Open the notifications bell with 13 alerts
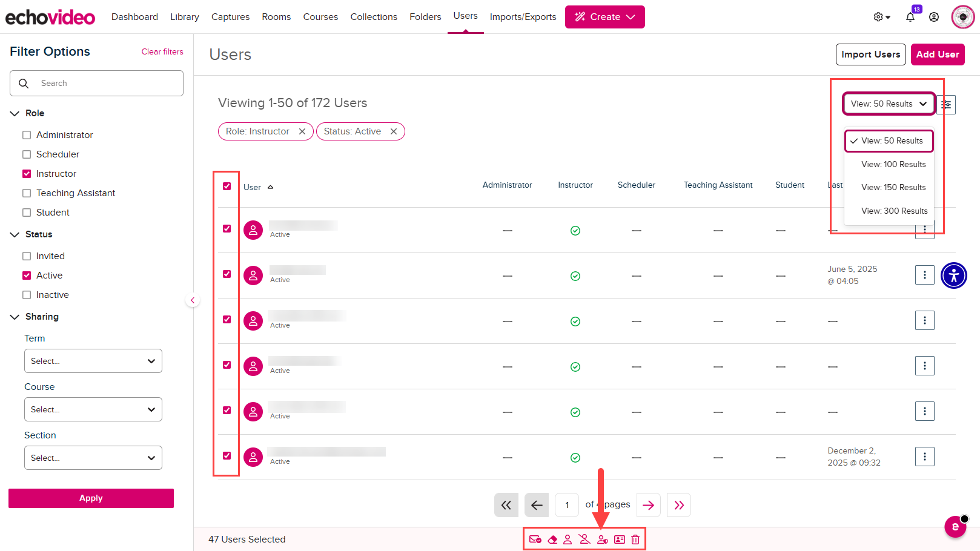Viewport: 980px width, 551px height. [x=910, y=17]
